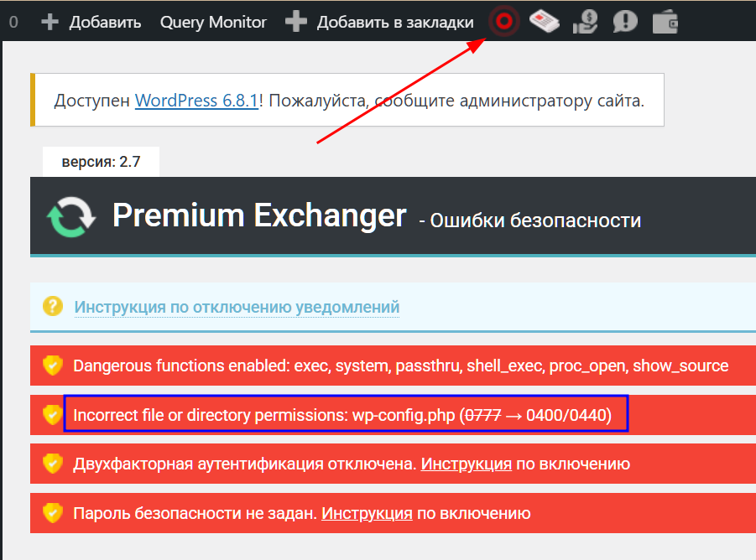Screen dimensions: 756x560
Task: Open Инструкция link for Пароль безопасности
Action: click(x=367, y=513)
